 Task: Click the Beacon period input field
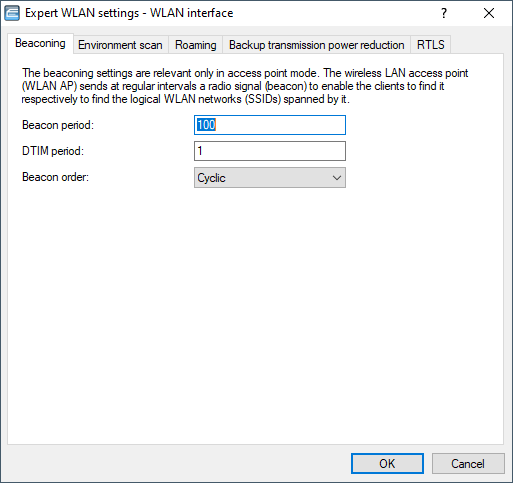[x=270, y=125]
